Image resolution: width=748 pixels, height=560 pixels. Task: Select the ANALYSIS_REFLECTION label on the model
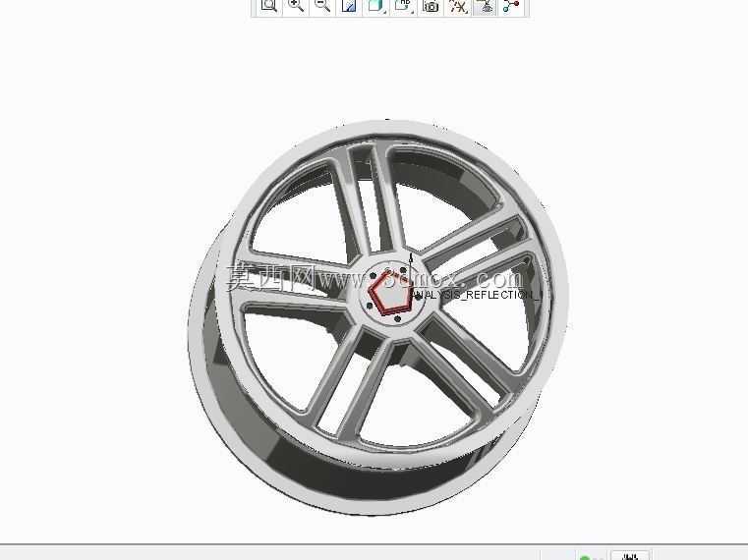(x=476, y=295)
